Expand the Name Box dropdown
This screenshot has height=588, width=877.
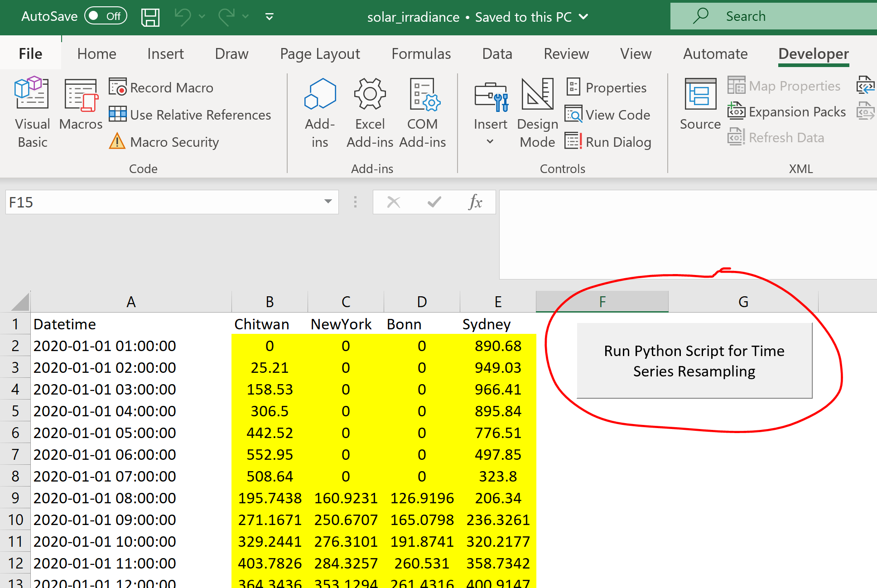(x=328, y=202)
